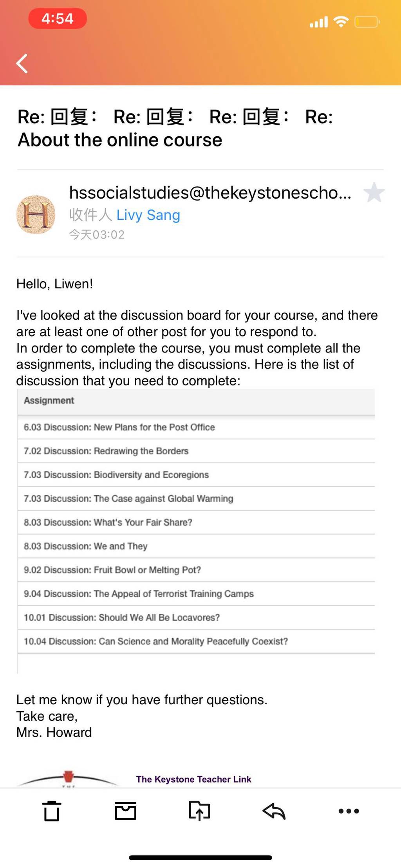Archive this message via archive icon
Screen dimensions: 401x868
pos(125,811)
